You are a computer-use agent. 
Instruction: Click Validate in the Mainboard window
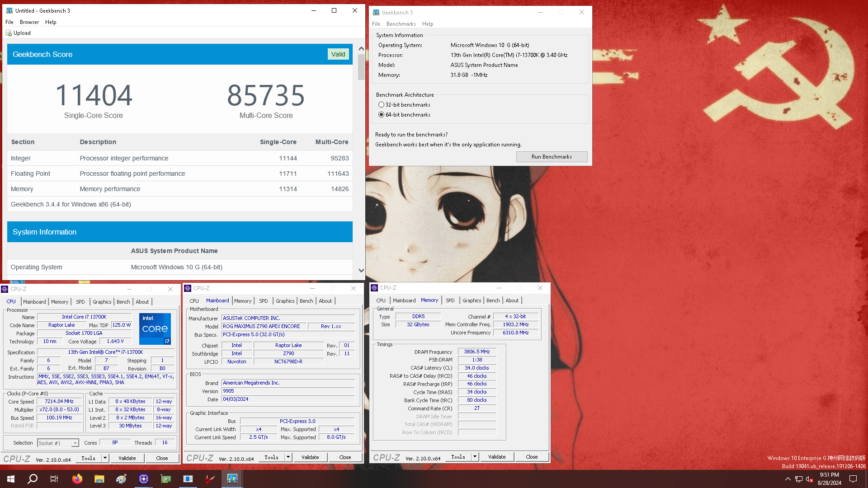click(x=310, y=457)
